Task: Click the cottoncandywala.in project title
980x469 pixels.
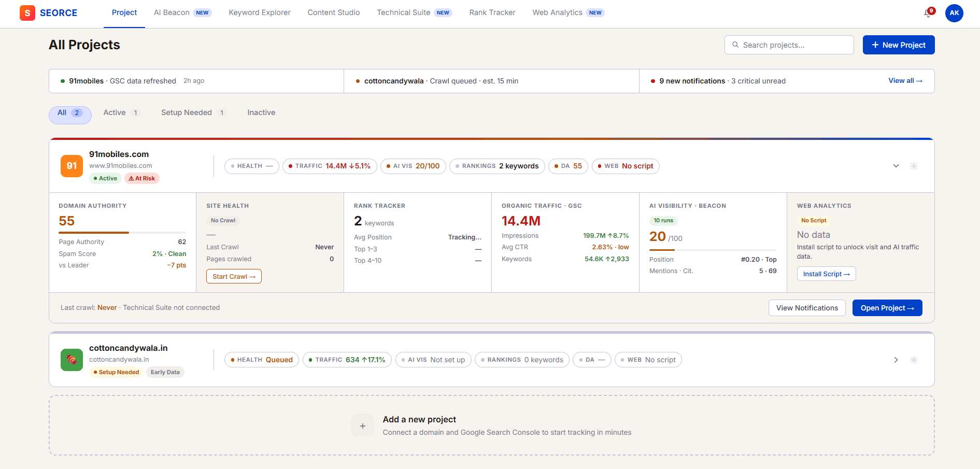Action: (128, 348)
